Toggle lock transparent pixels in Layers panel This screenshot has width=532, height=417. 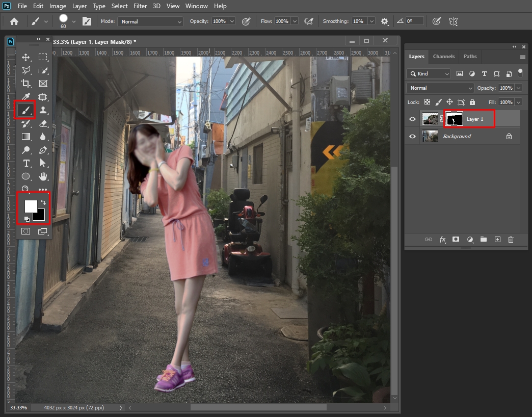(427, 102)
